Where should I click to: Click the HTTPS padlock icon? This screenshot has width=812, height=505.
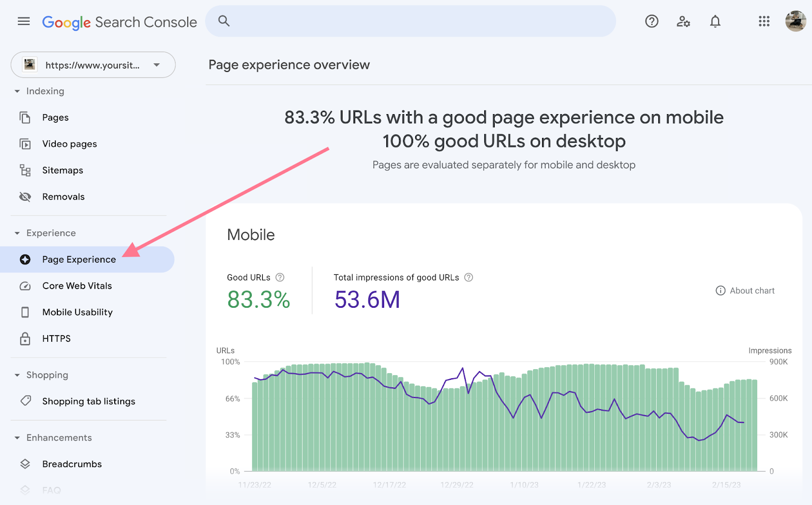coord(25,339)
